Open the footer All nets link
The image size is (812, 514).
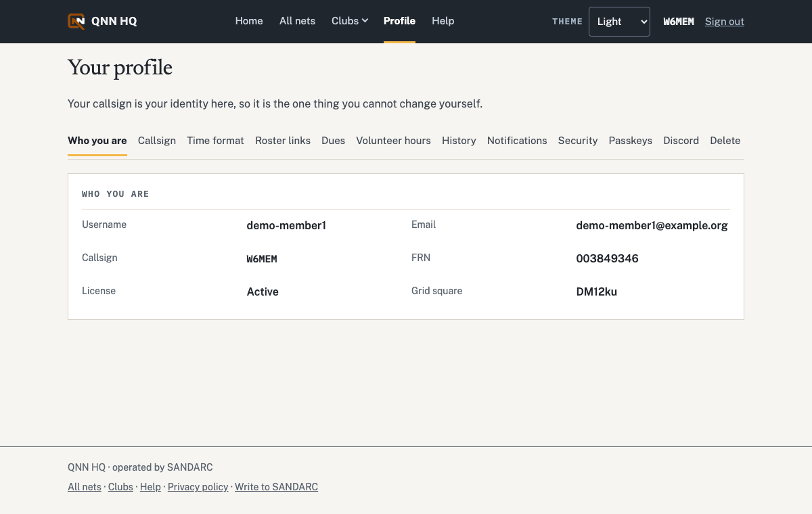click(x=85, y=487)
